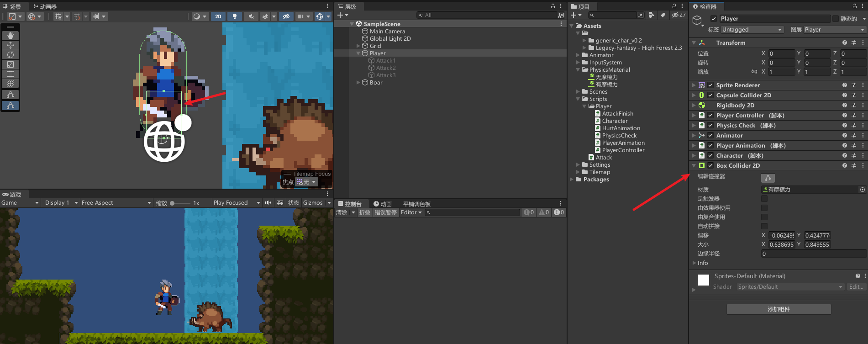Click the grid snapping icon
Image resolution: width=868 pixels, height=344 pixels.
pyautogui.click(x=58, y=16)
